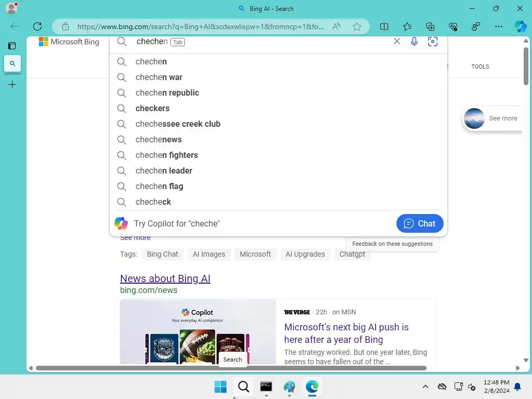Click the blue Chat button
The width and height of the screenshot is (532, 399).
point(420,223)
